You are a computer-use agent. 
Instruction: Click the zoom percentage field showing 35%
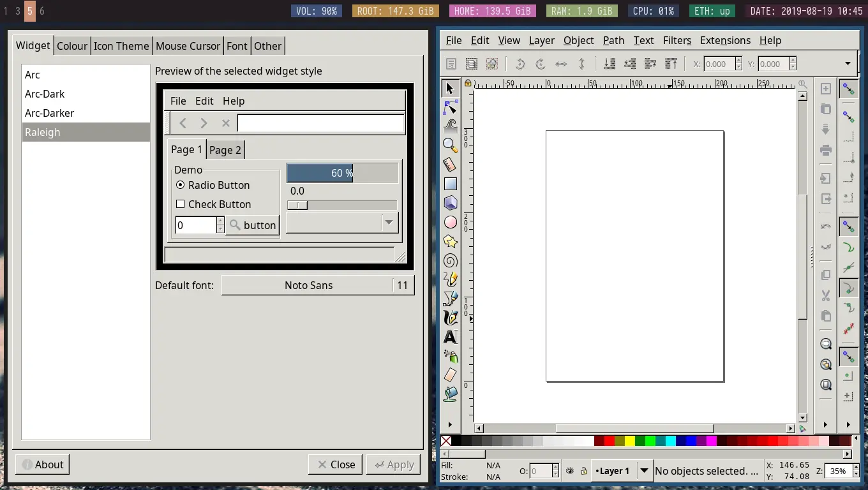pos(837,471)
